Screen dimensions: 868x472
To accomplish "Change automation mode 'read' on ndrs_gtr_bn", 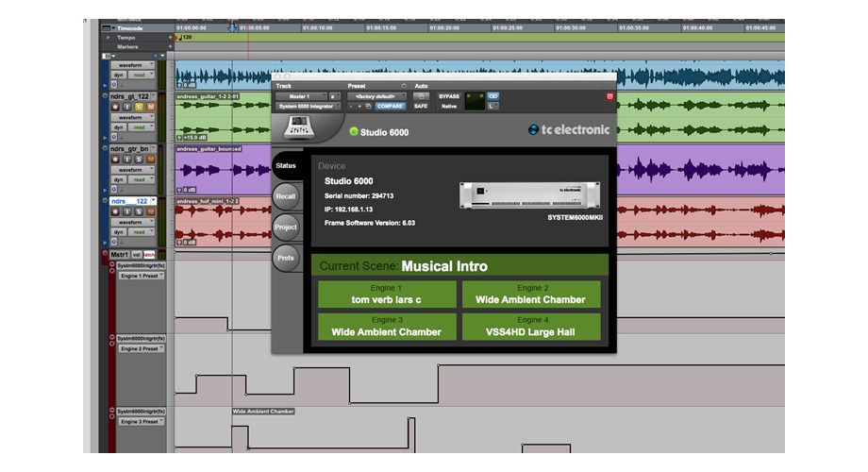I will pos(142,180).
